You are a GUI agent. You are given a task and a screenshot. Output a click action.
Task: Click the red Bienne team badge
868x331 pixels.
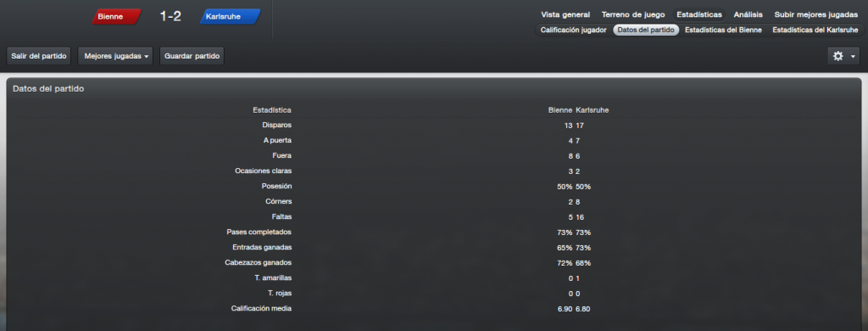(x=117, y=17)
